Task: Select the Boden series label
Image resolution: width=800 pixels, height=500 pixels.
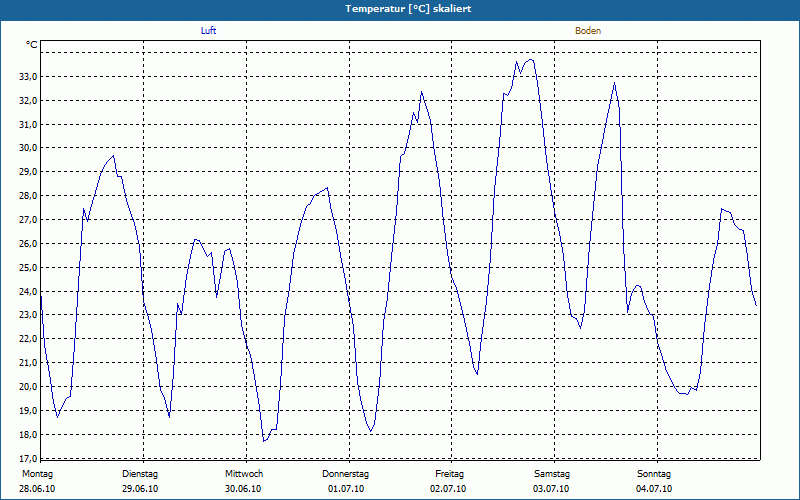Action: click(x=588, y=31)
